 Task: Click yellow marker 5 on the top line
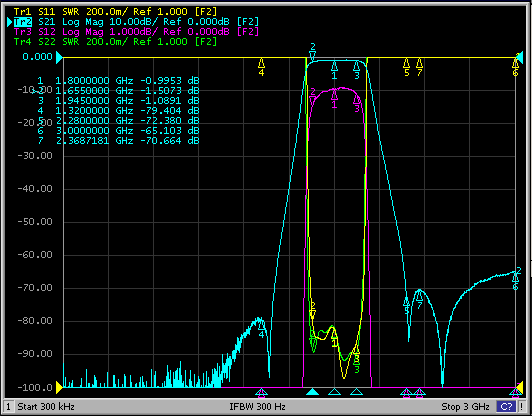(x=406, y=67)
